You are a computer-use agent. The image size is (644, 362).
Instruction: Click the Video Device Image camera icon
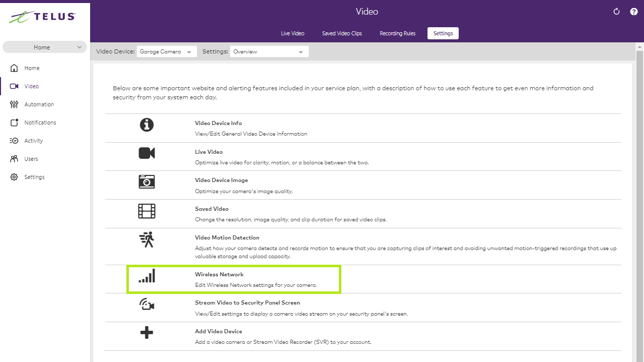147,182
